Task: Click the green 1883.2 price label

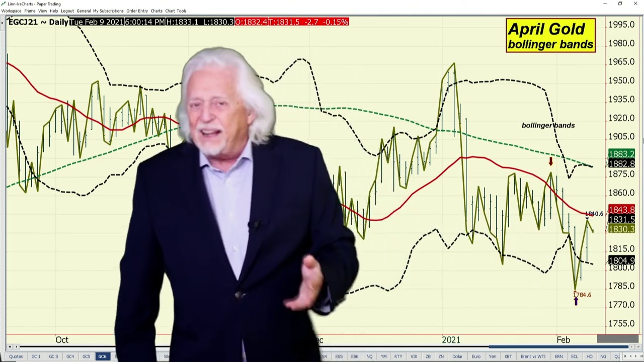Action: tap(621, 154)
